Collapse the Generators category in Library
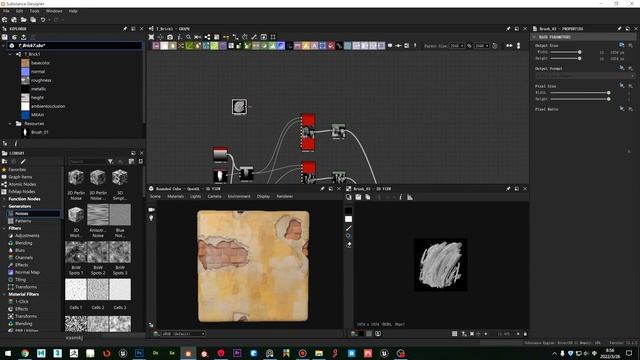Viewport: 640px width, 360px height. (4, 207)
